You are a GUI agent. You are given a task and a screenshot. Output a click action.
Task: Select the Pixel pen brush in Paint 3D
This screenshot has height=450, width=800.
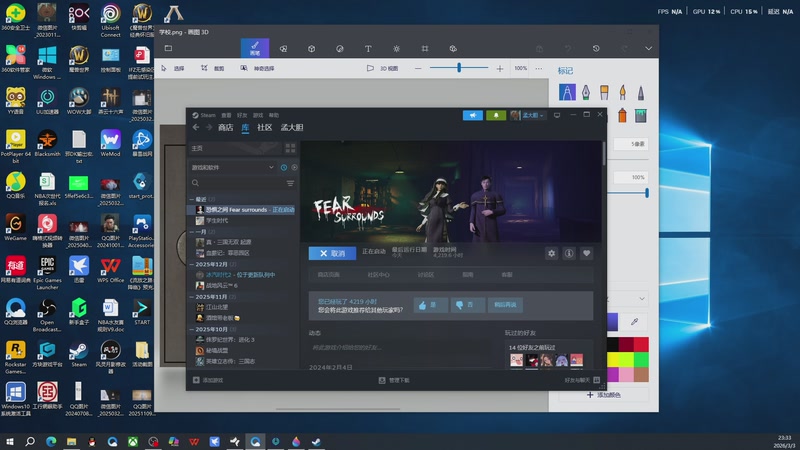click(x=641, y=92)
